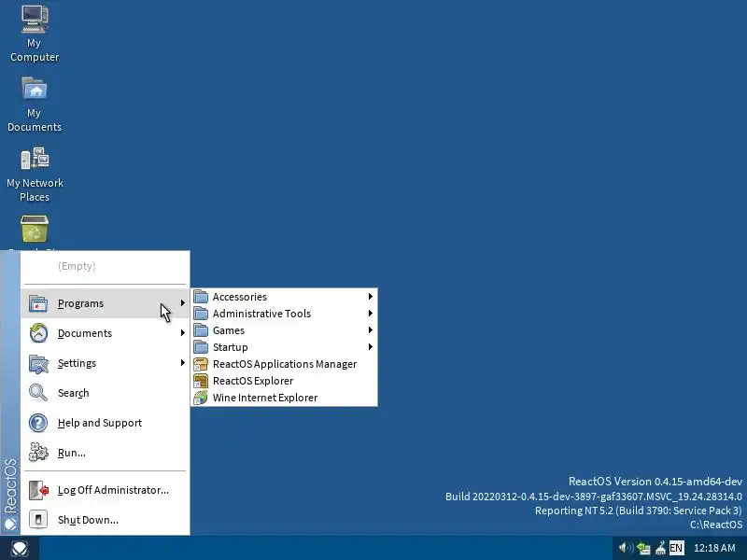The width and height of the screenshot is (747, 560).
Task: Open the Administrative Tools entry
Action: coord(285,314)
